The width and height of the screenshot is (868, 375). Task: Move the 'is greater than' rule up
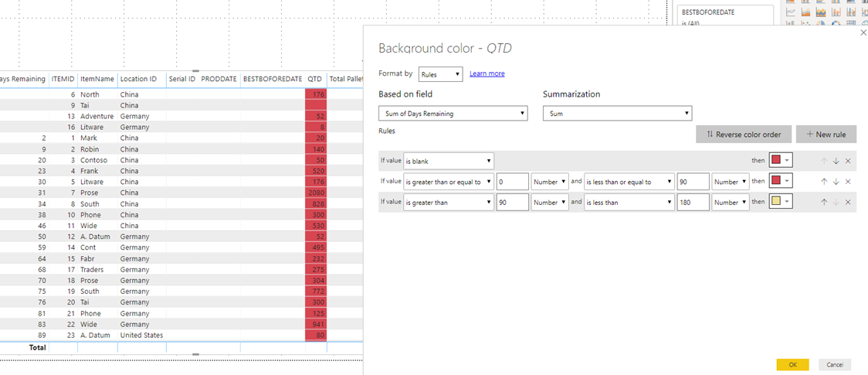[824, 202]
